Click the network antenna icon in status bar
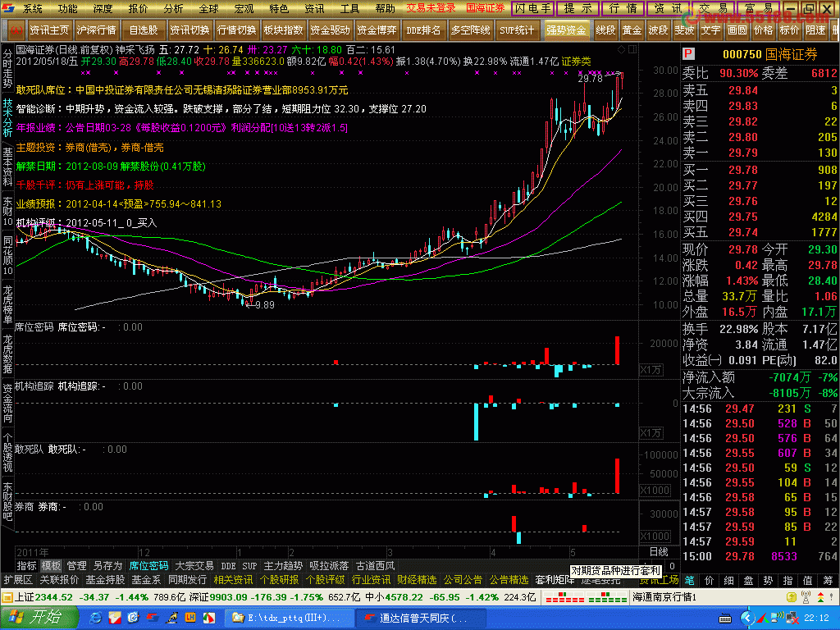The image size is (840, 630). [x=806, y=597]
